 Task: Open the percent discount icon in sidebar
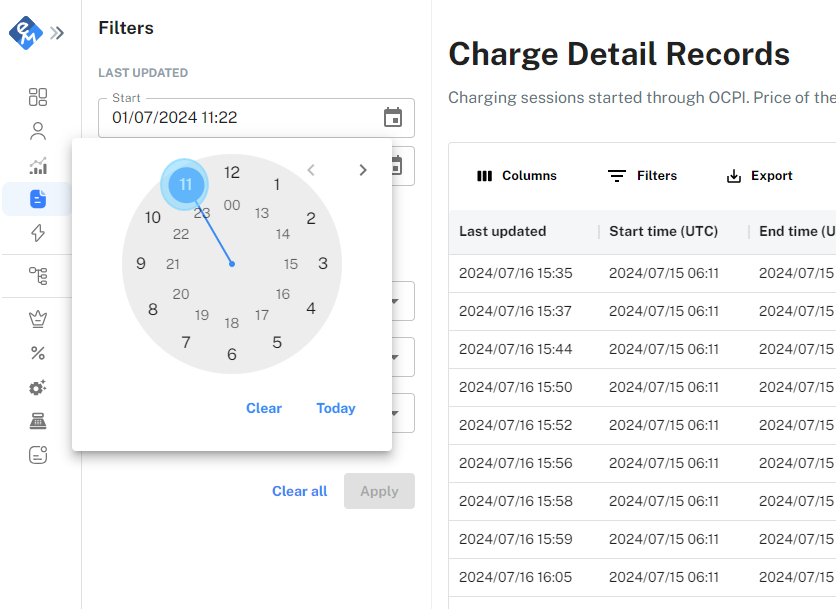(38, 353)
